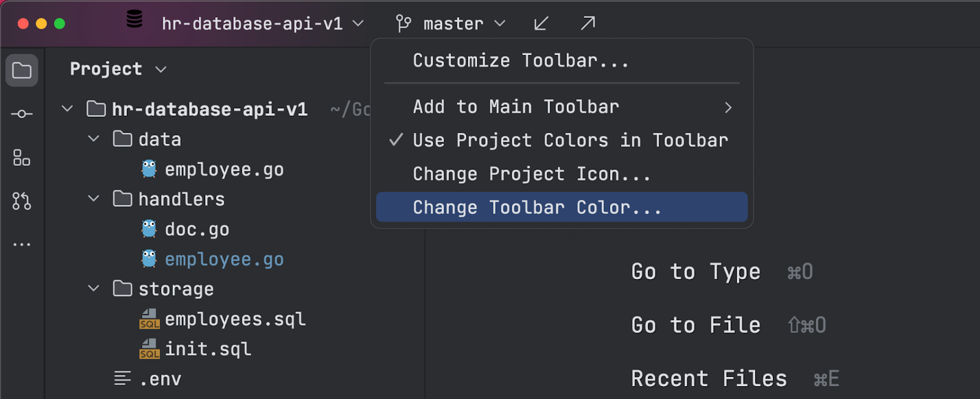Image resolution: width=980 pixels, height=399 pixels.
Task: Open the Project tool window folder icon
Action: (x=22, y=70)
